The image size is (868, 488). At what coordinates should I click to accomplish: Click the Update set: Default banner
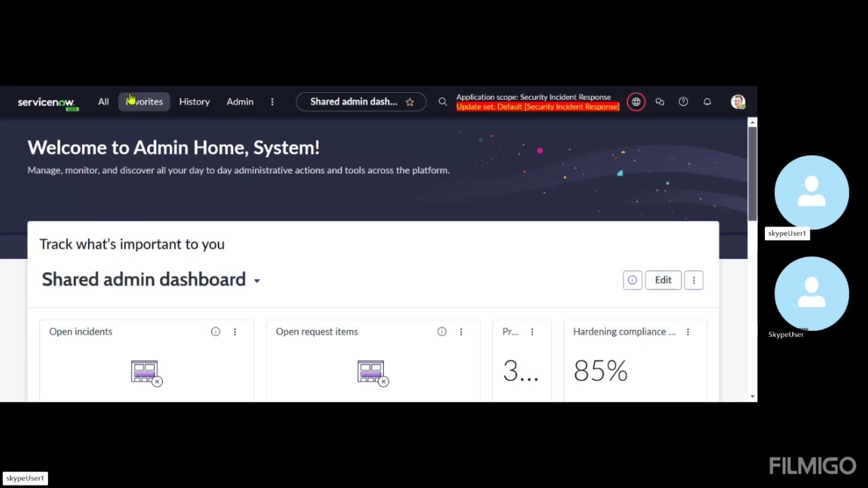(x=538, y=106)
